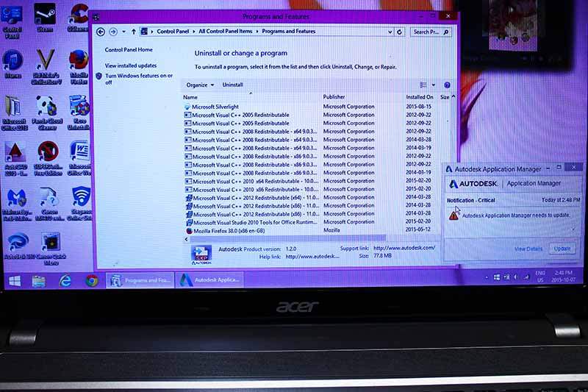
Task: Open the Windows Start button
Action: click(x=15, y=281)
